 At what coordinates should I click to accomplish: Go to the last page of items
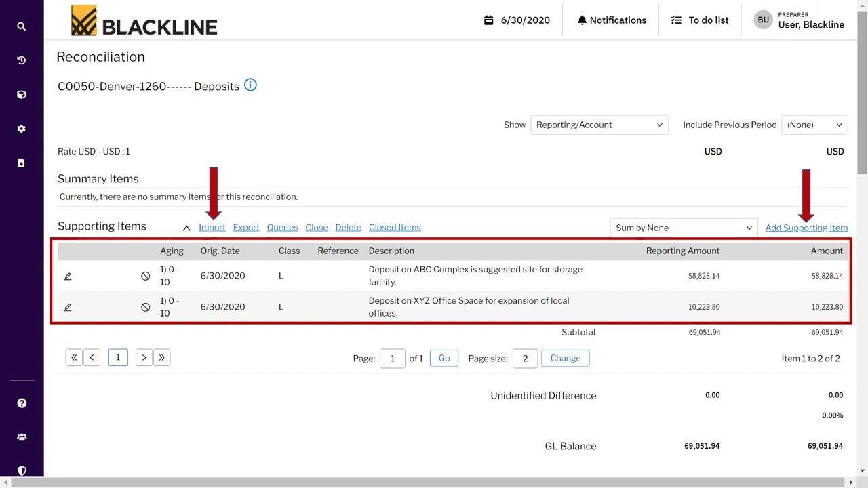pos(161,358)
